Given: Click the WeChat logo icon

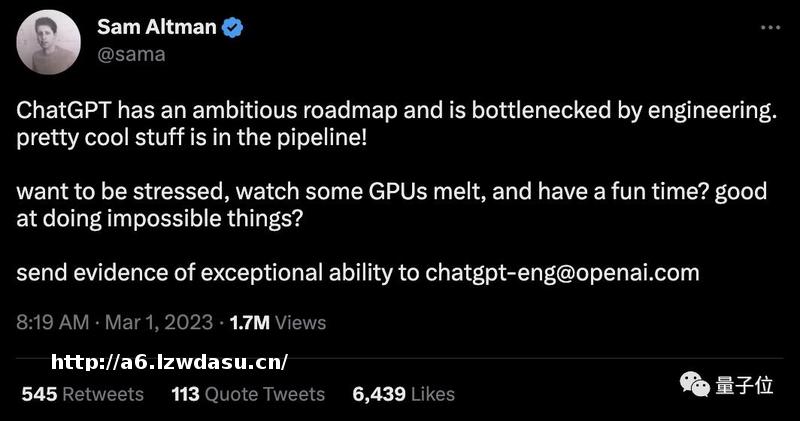Looking at the screenshot, I should click(691, 384).
